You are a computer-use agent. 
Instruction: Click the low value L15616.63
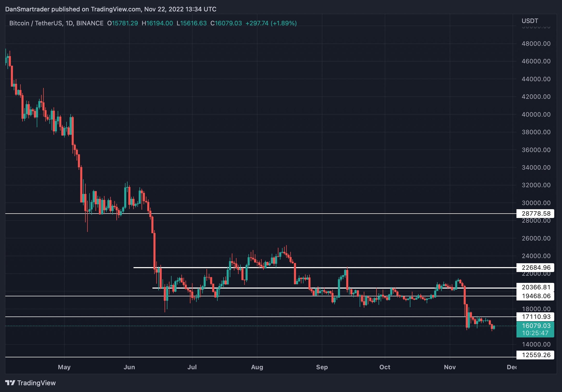[192, 23]
